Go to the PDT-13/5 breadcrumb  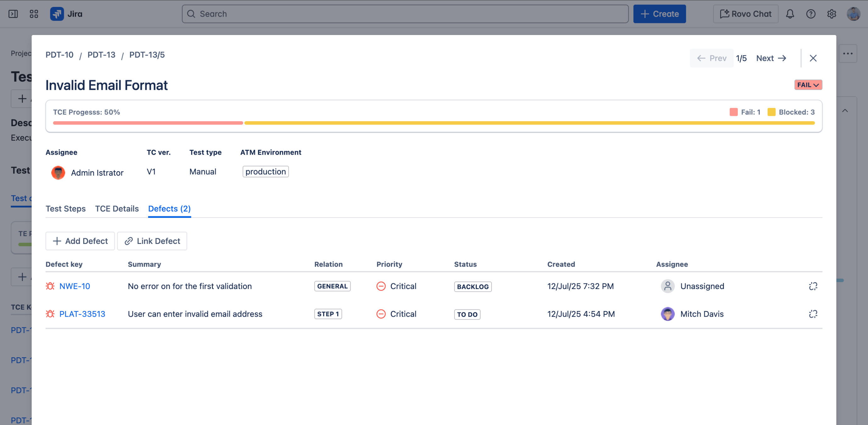[x=147, y=55]
